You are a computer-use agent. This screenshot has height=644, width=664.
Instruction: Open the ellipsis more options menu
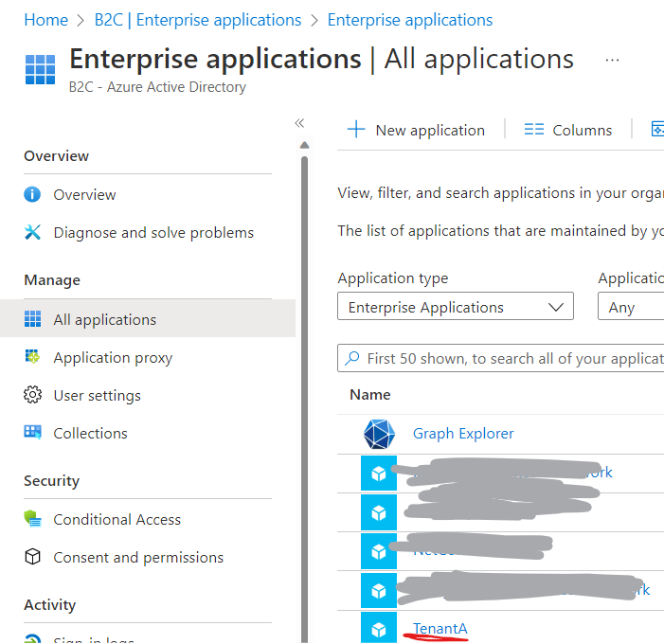612,60
